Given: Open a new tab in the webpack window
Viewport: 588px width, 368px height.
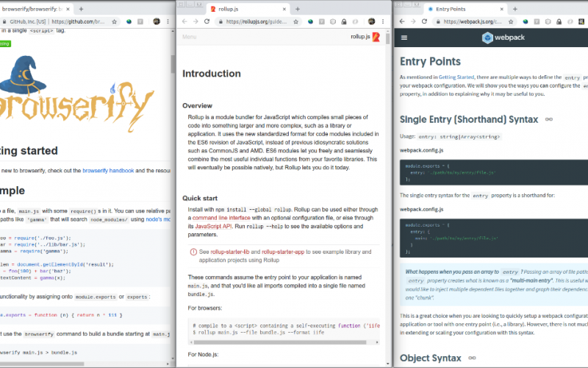Looking at the screenshot, I should click(515, 9).
